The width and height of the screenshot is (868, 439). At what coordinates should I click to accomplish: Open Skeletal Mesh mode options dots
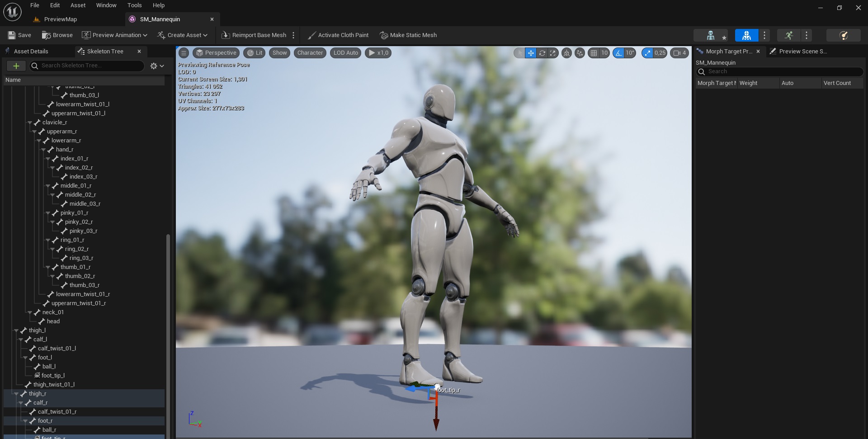[x=764, y=35]
